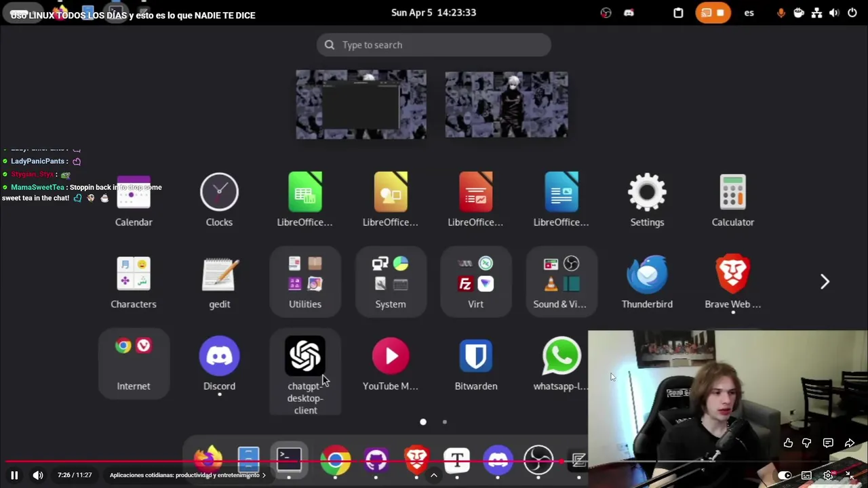868x488 pixels.
Task: Go to next page of apps arrow
Action: (x=825, y=282)
